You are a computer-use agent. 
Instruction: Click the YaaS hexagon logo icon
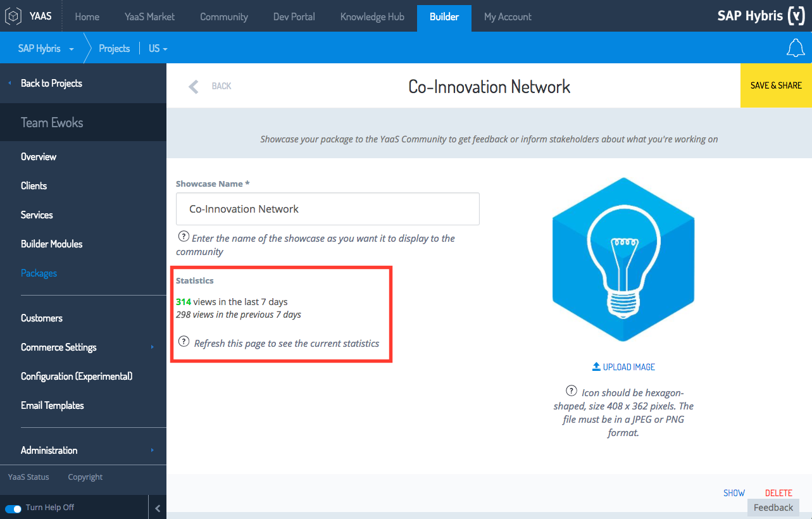[14, 16]
